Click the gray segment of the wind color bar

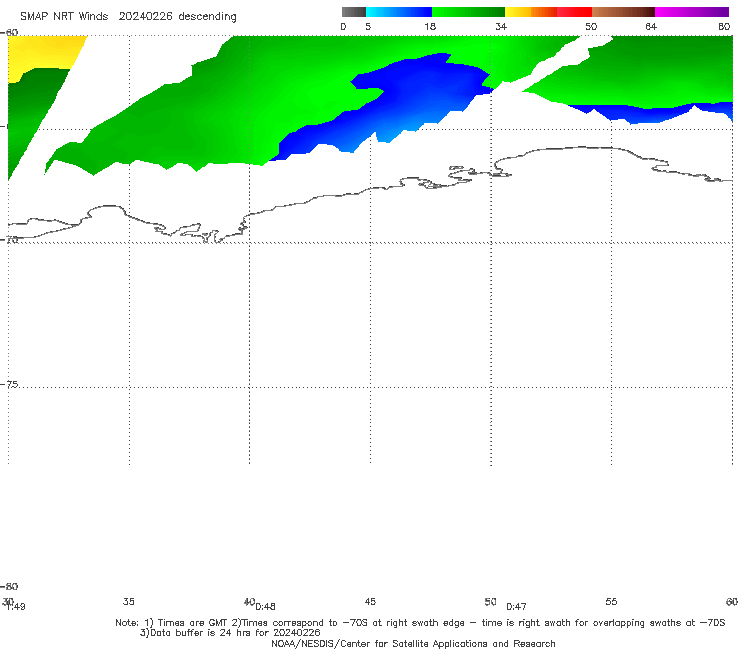(x=353, y=12)
